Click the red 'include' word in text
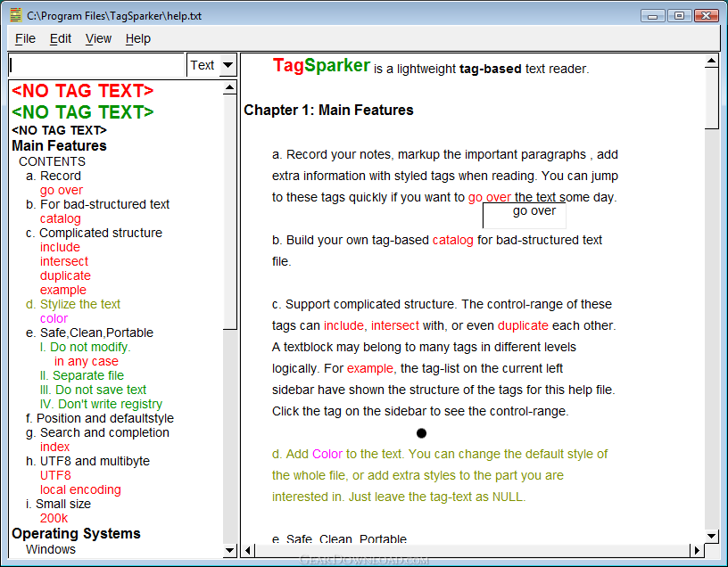728x567 pixels. [343, 325]
